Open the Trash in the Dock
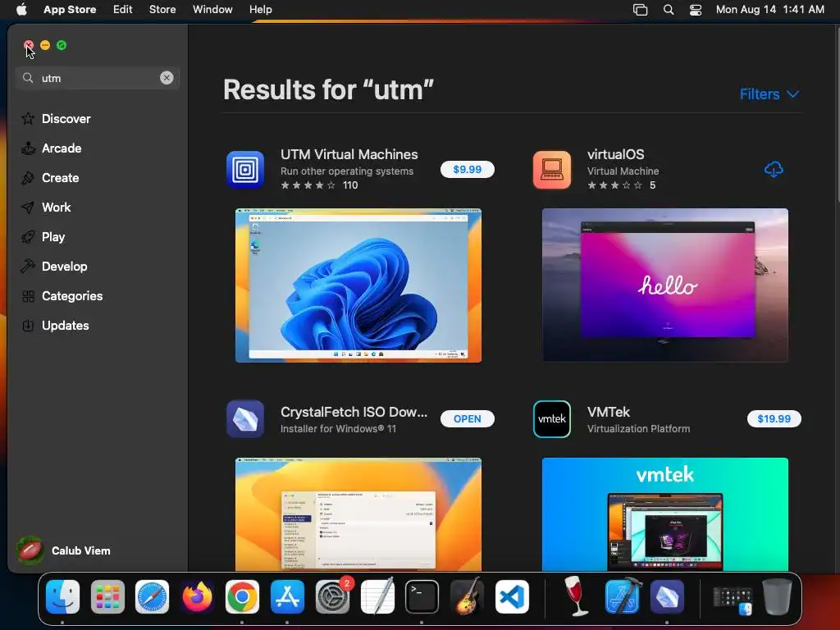Image resolution: width=840 pixels, height=630 pixels. click(x=778, y=597)
